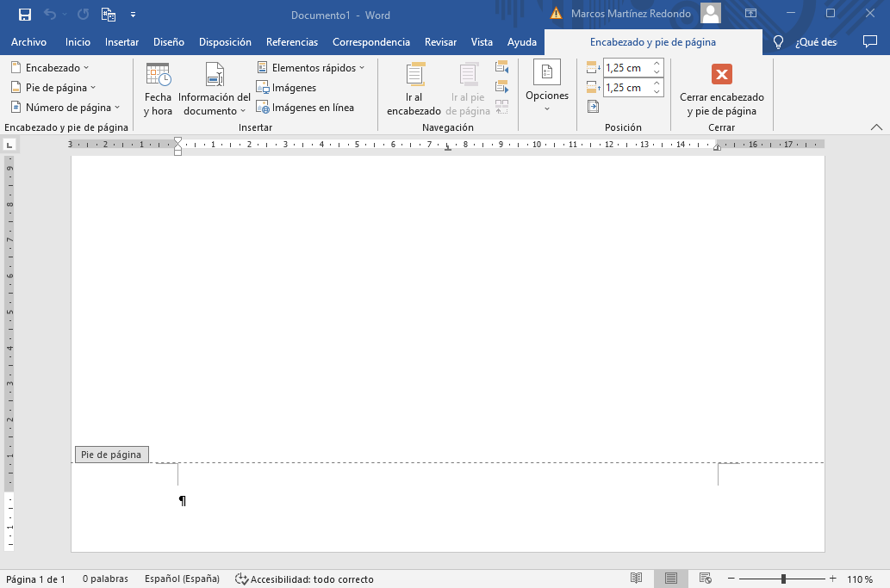Open the comments speech bubble icon
Viewport: 890px width, 588px height.
point(869,41)
